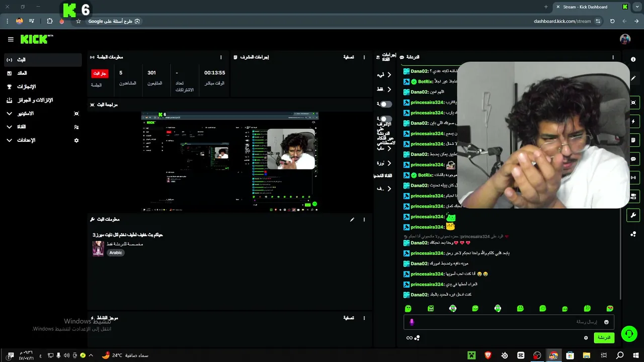This screenshot has width=644, height=362.
Task: Expand the الإعدادات settings section chevron
Action: [10, 140]
